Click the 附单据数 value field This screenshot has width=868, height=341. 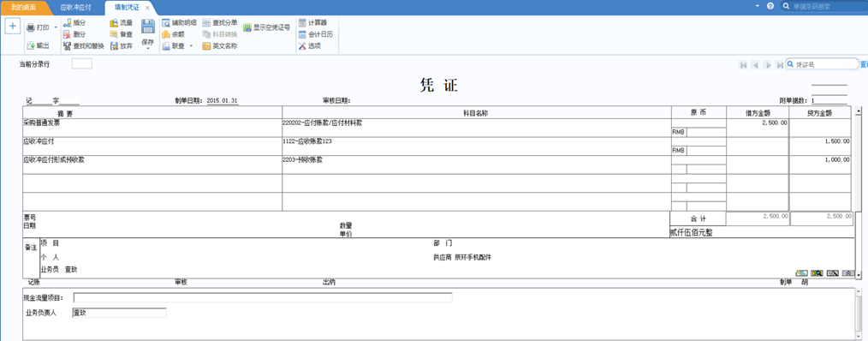coord(829,101)
